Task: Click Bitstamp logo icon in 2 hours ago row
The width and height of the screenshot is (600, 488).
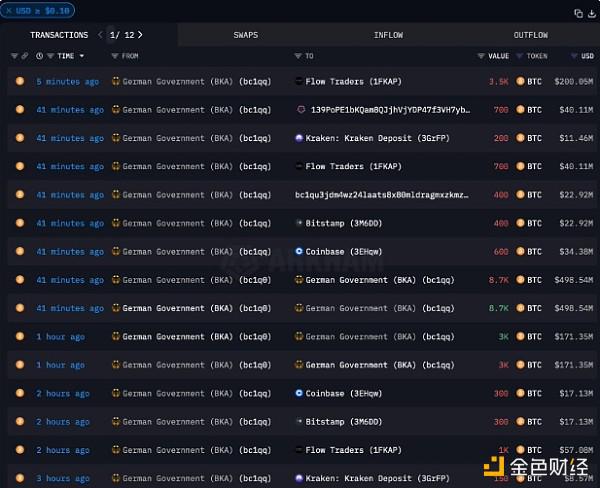Action: 299,421
